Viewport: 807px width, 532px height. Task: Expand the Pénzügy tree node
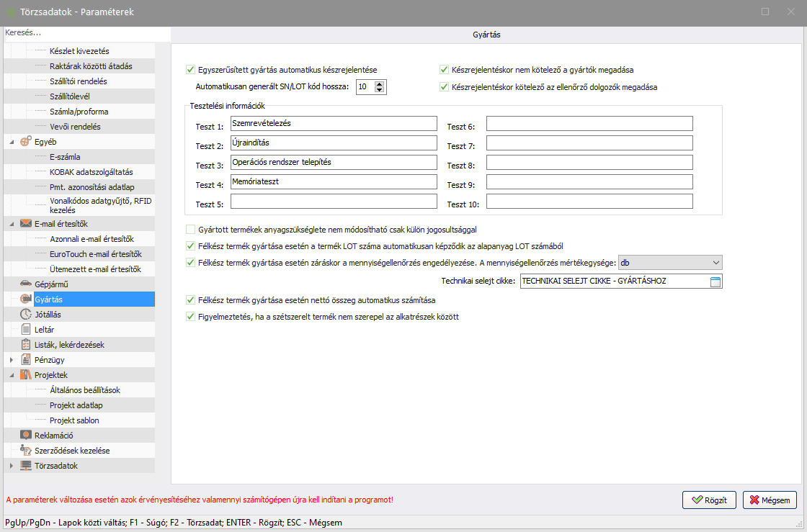pos(12,360)
